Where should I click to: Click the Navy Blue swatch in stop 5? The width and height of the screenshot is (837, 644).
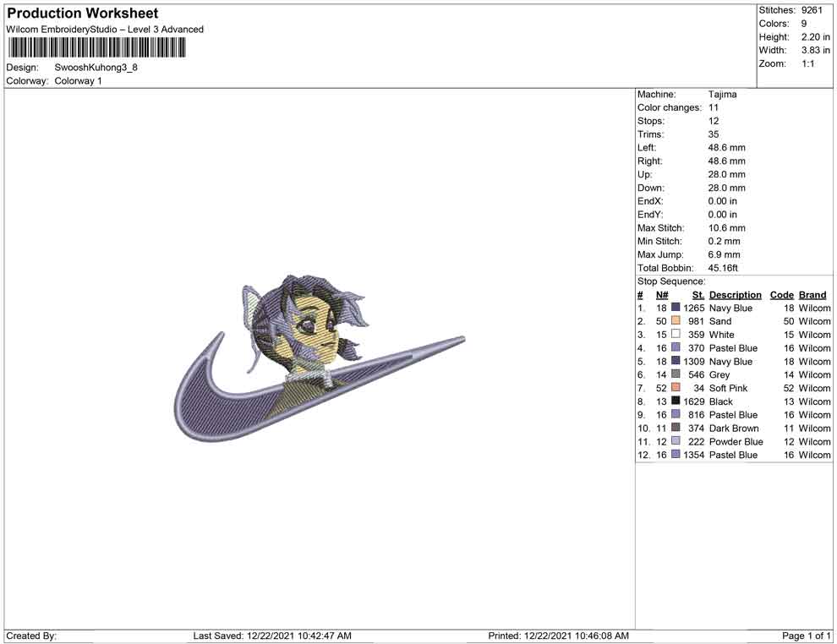(676, 361)
